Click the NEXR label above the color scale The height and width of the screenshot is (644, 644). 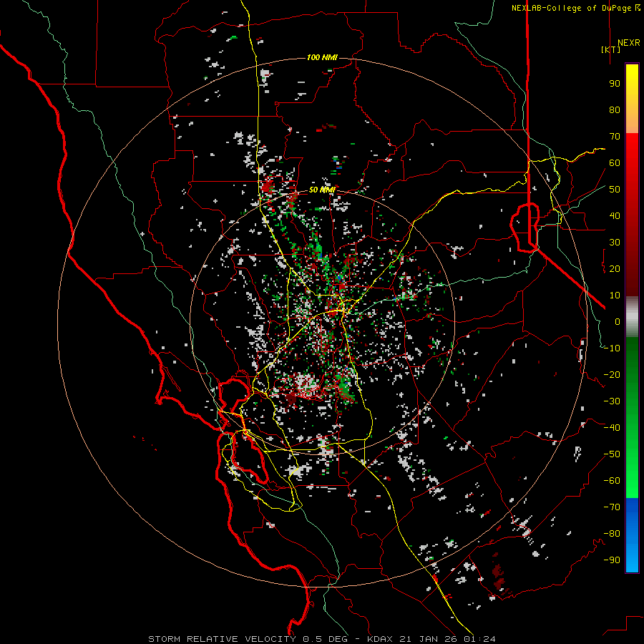629,43
